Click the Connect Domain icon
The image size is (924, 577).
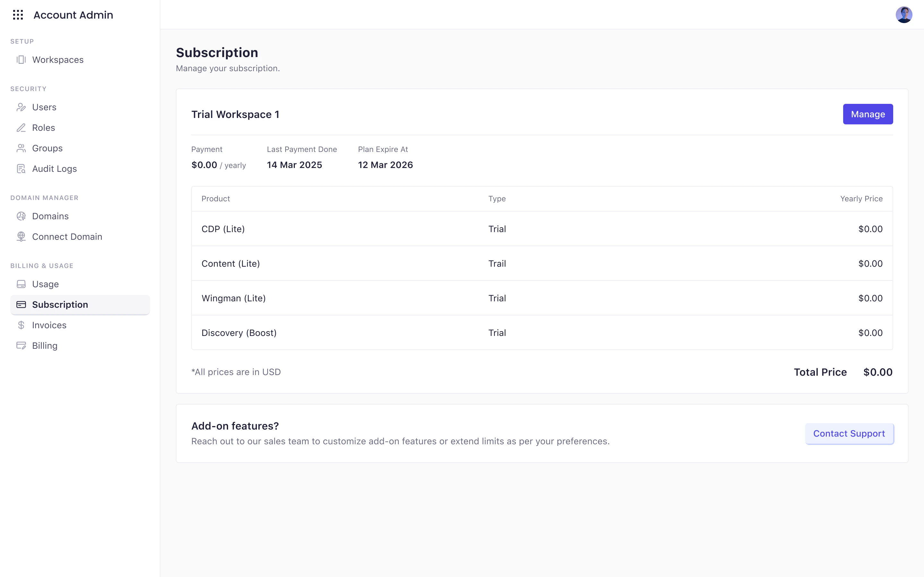(21, 237)
